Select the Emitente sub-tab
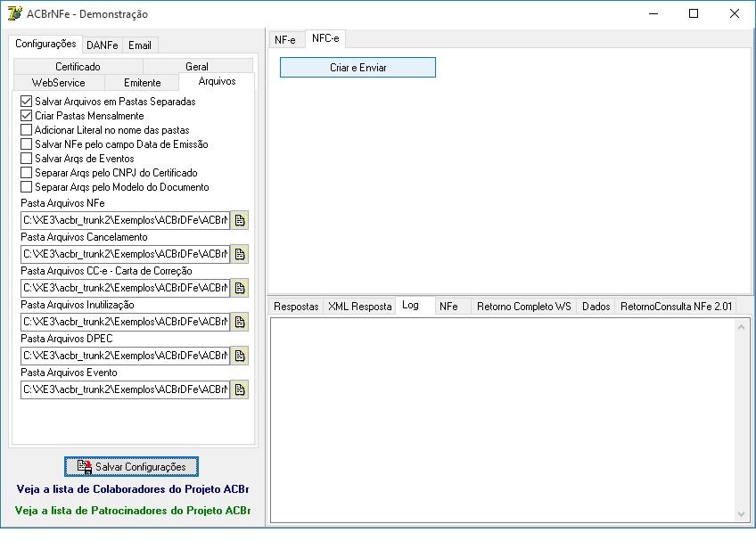This screenshot has width=756, height=549. tap(143, 82)
